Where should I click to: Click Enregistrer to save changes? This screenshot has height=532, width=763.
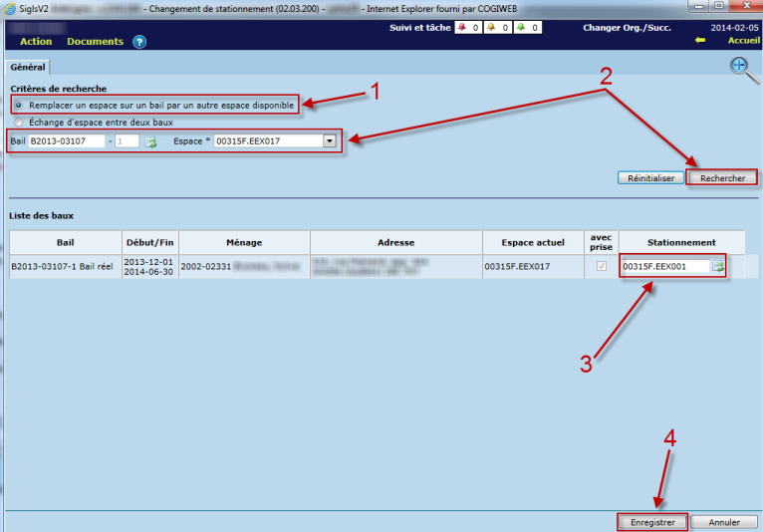[x=652, y=522]
